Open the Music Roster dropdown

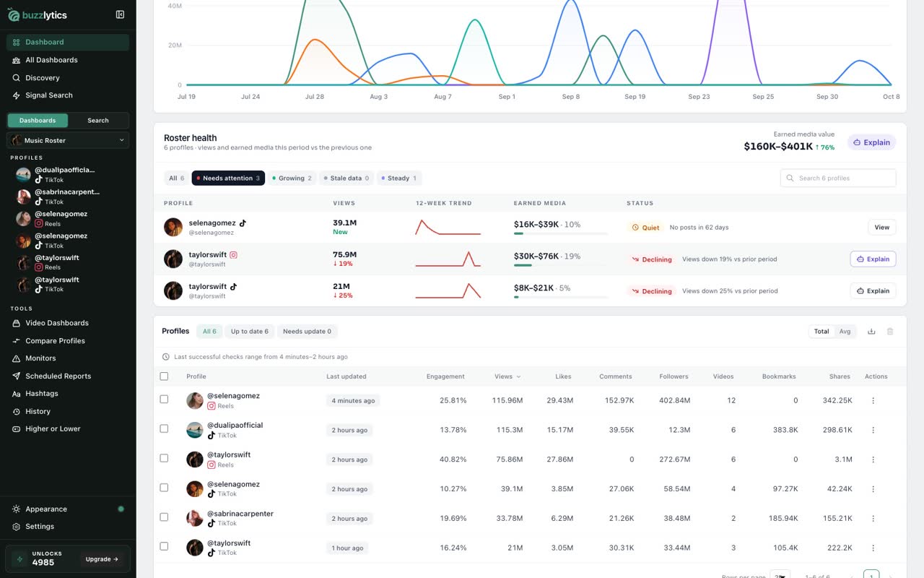[x=68, y=140]
